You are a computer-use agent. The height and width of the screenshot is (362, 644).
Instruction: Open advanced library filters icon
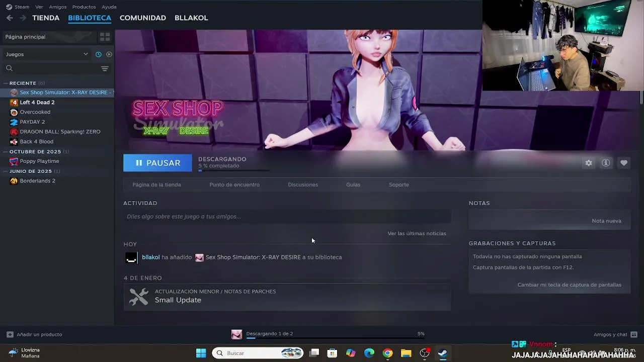tap(105, 68)
